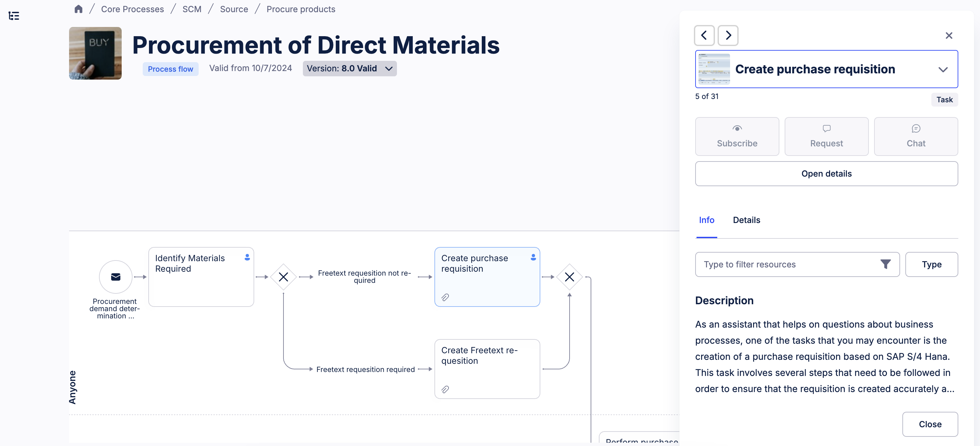Navigate to next item using forward arrow
980x446 pixels.
(x=728, y=35)
